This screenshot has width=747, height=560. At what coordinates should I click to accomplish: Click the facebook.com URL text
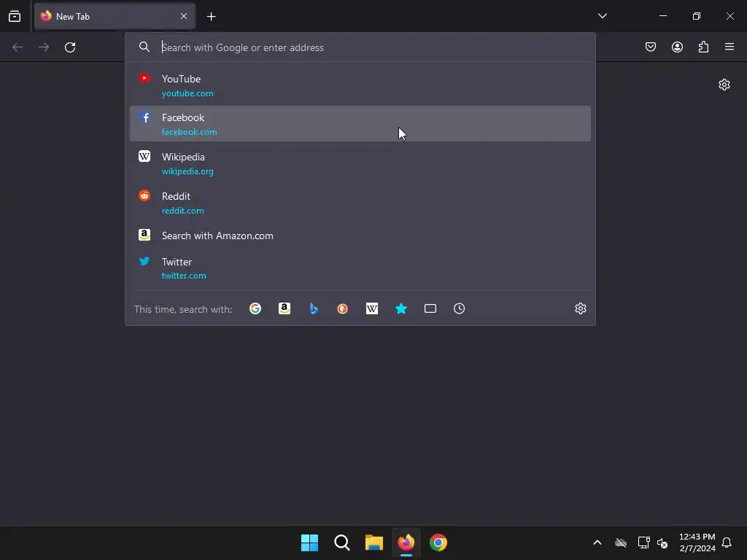pos(190,132)
